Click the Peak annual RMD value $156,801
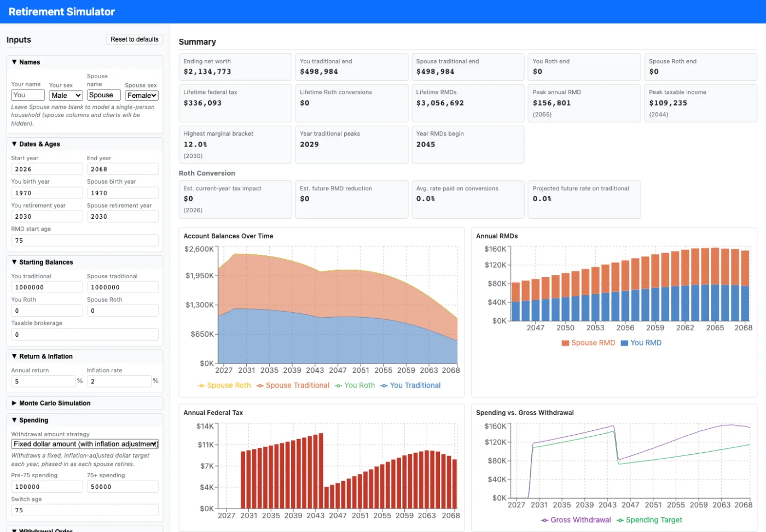 (552, 103)
